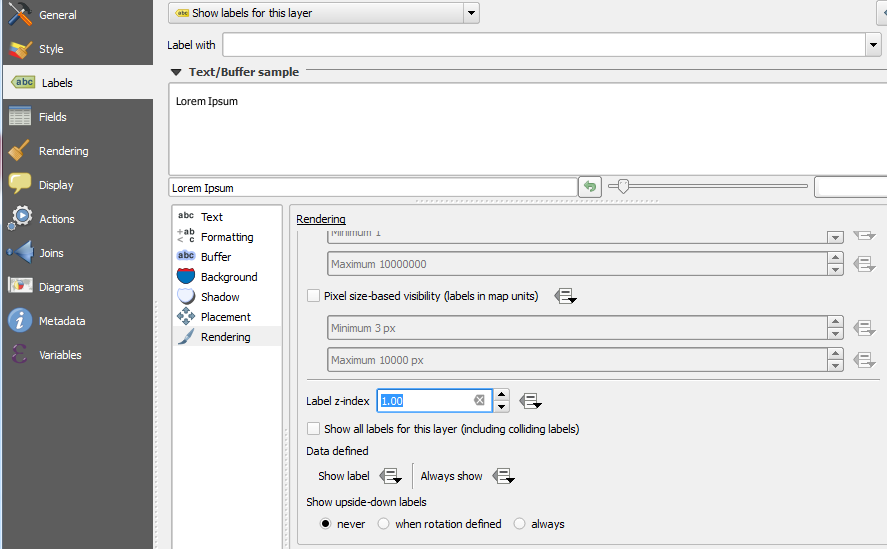Click the Diagrams chart icon
The image size is (887, 549).
click(x=20, y=285)
